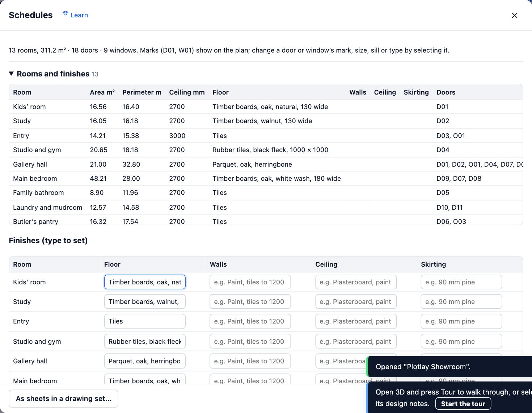Click Opened "Plotlay Showroom" notification
Image resolution: width=532 pixels, height=413 pixels.
point(449,367)
